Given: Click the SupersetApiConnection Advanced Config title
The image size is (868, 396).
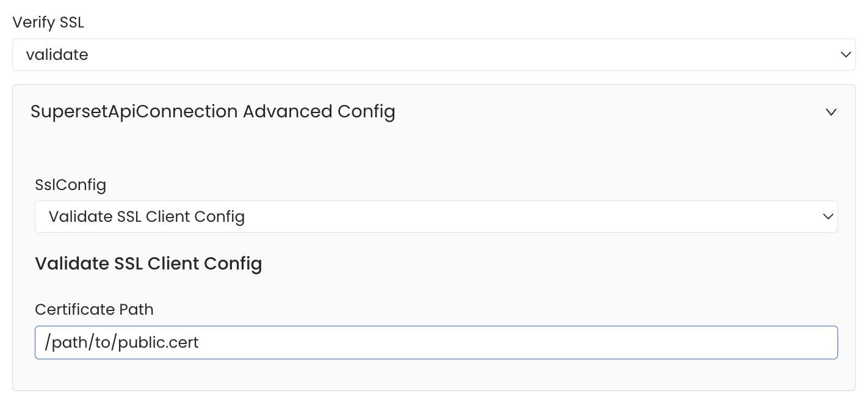Looking at the screenshot, I should point(212,111).
